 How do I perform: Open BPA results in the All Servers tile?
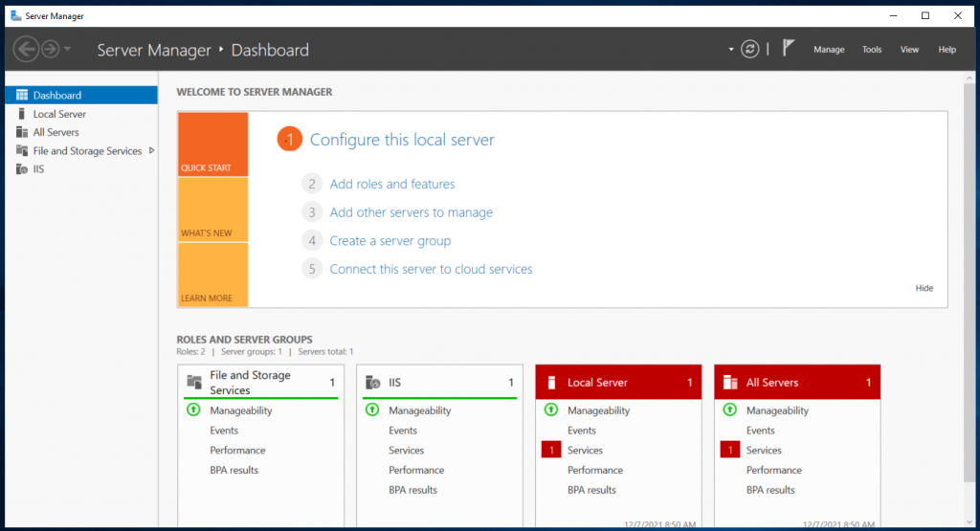(x=770, y=490)
